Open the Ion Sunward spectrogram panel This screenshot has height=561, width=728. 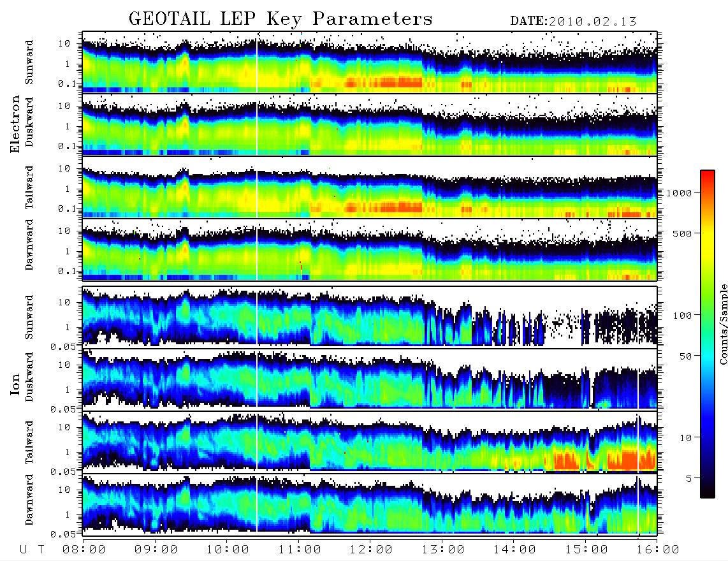370,316
